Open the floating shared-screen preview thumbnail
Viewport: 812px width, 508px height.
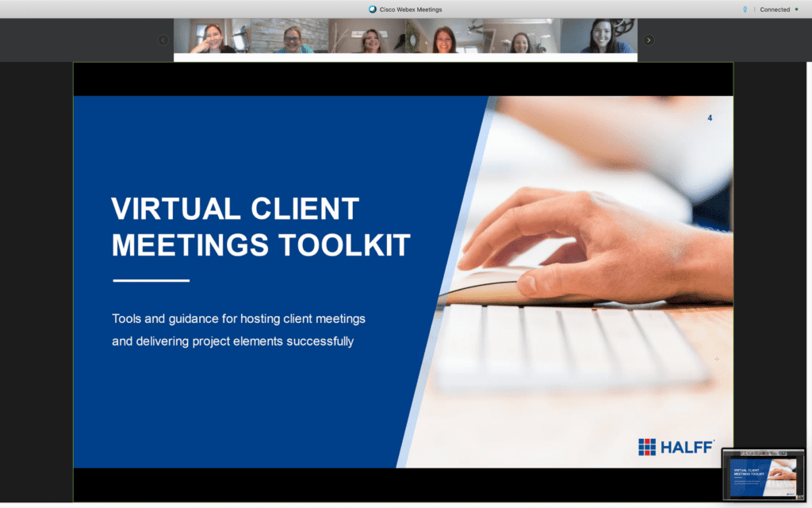763,474
